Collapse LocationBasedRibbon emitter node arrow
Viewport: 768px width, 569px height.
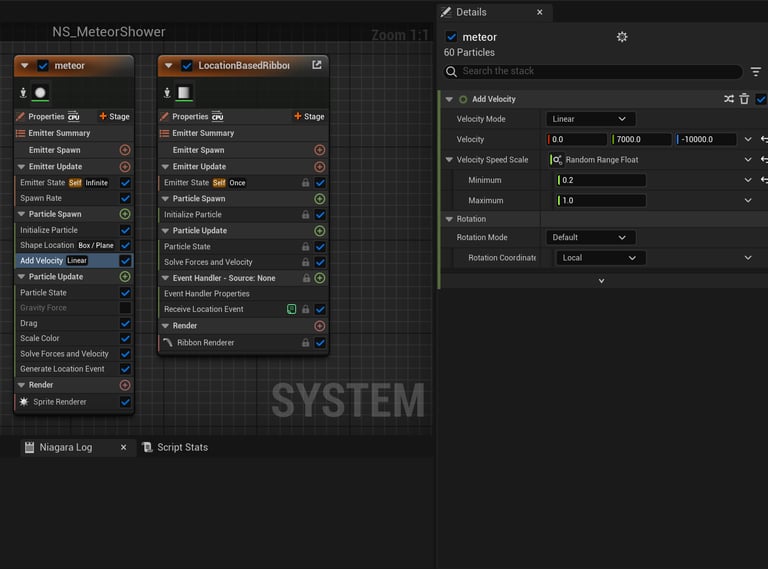tap(168, 66)
